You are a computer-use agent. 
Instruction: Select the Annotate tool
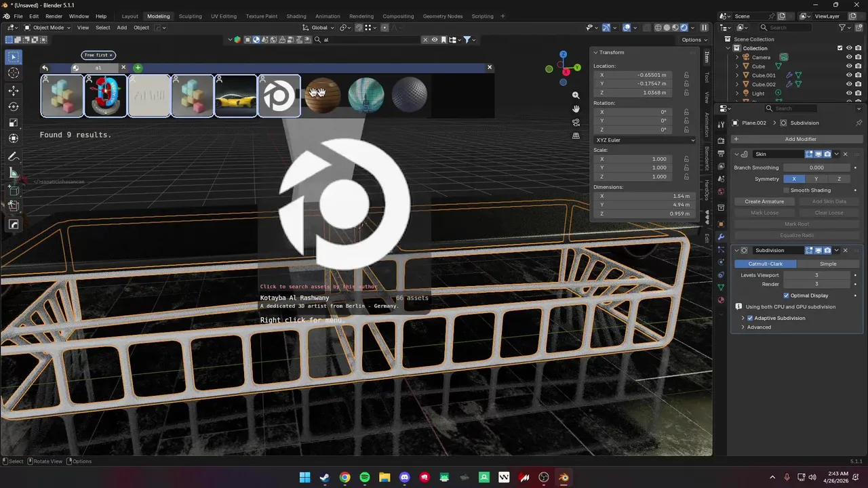coord(14,157)
